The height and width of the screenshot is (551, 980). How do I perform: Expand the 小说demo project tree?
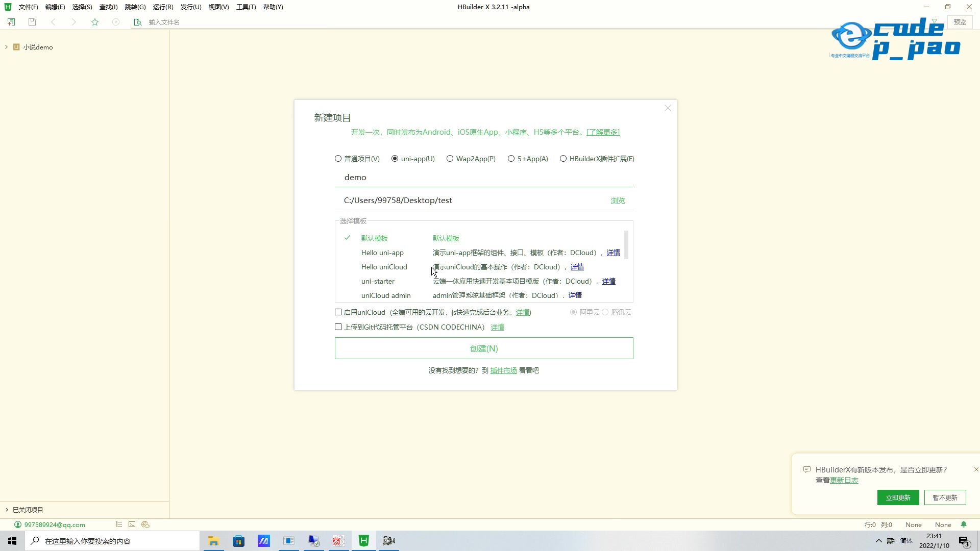[6, 47]
